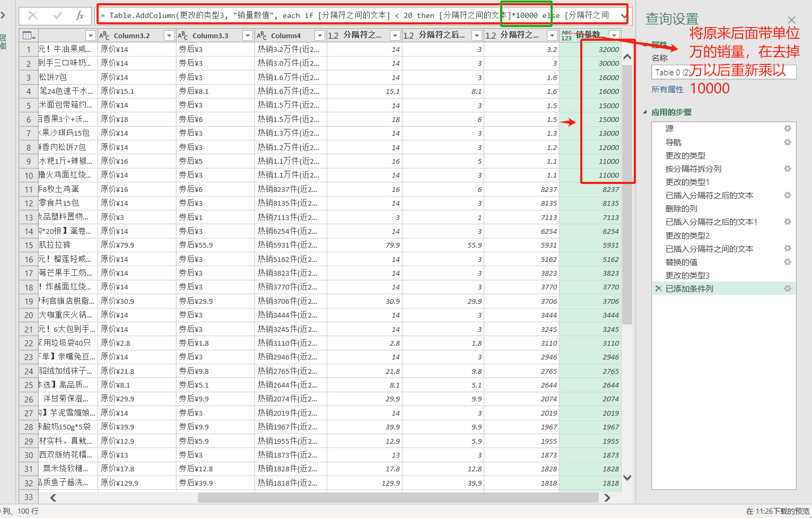
Task: Select cell 原价¥79.9 in row 15
Action: [137, 245]
